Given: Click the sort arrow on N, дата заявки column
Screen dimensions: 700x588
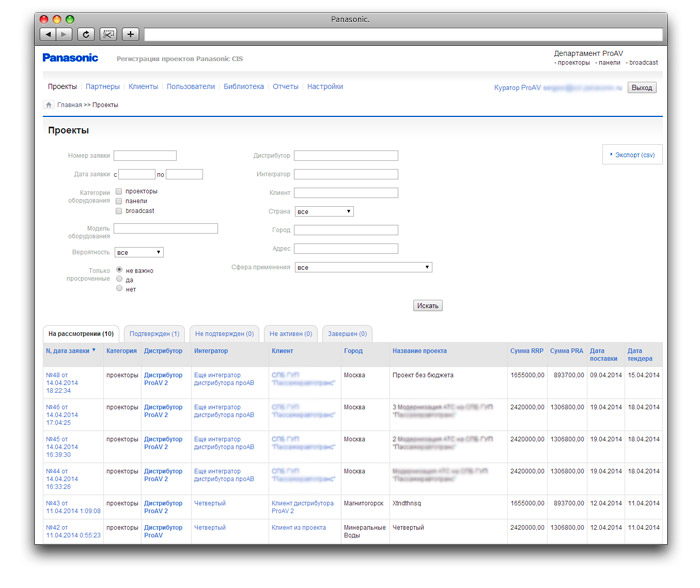Looking at the screenshot, I should click(x=94, y=351).
